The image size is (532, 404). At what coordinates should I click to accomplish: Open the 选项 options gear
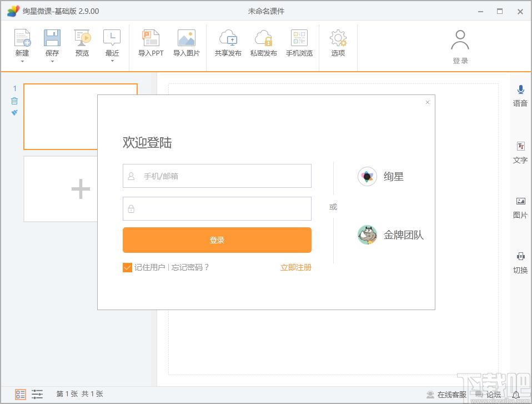click(x=338, y=42)
